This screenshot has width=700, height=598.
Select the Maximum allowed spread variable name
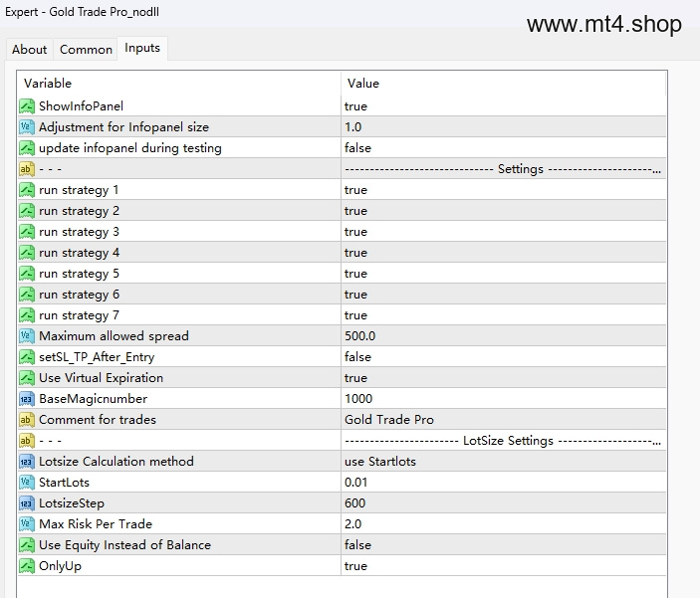(114, 336)
